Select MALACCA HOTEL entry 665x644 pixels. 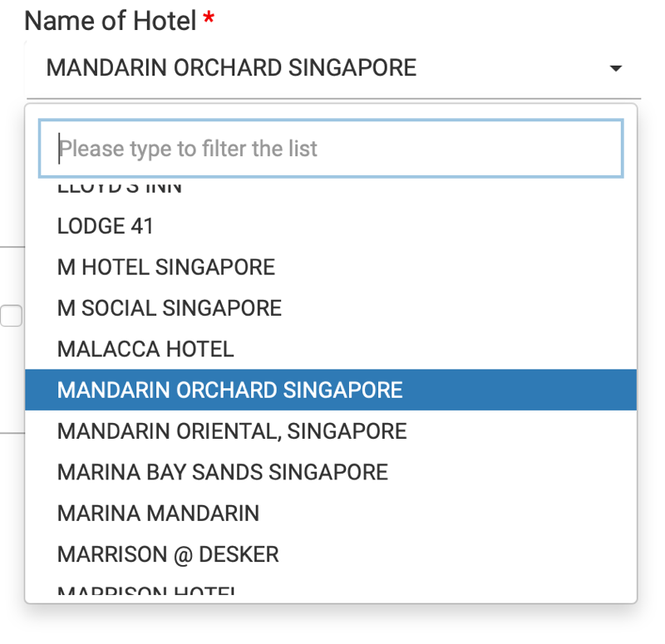[x=331, y=349]
